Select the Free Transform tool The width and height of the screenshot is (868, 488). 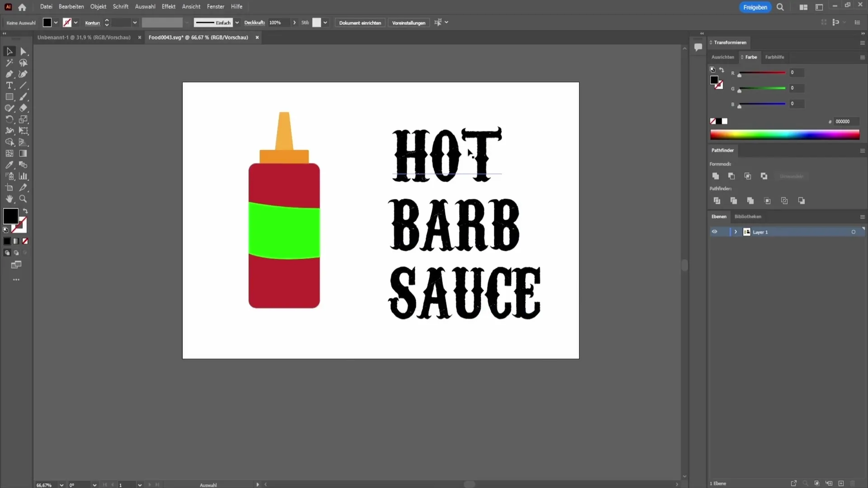tap(24, 131)
